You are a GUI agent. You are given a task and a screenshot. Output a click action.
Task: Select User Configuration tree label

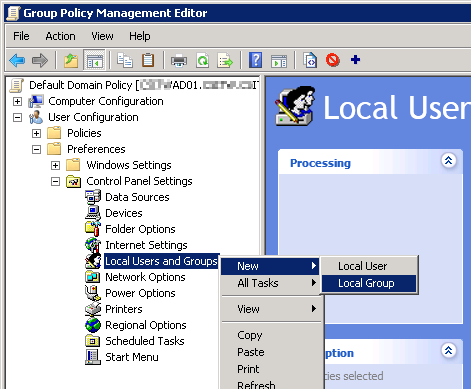93,117
